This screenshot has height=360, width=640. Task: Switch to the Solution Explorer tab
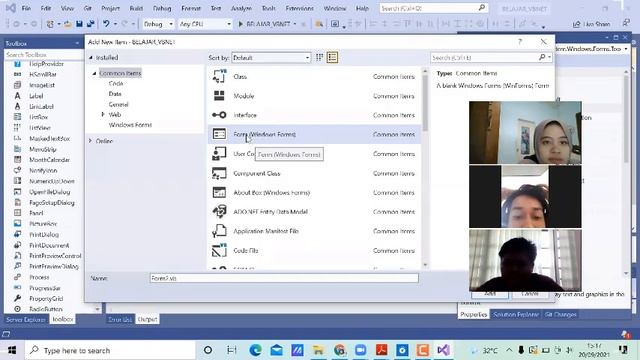[x=516, y=314]
